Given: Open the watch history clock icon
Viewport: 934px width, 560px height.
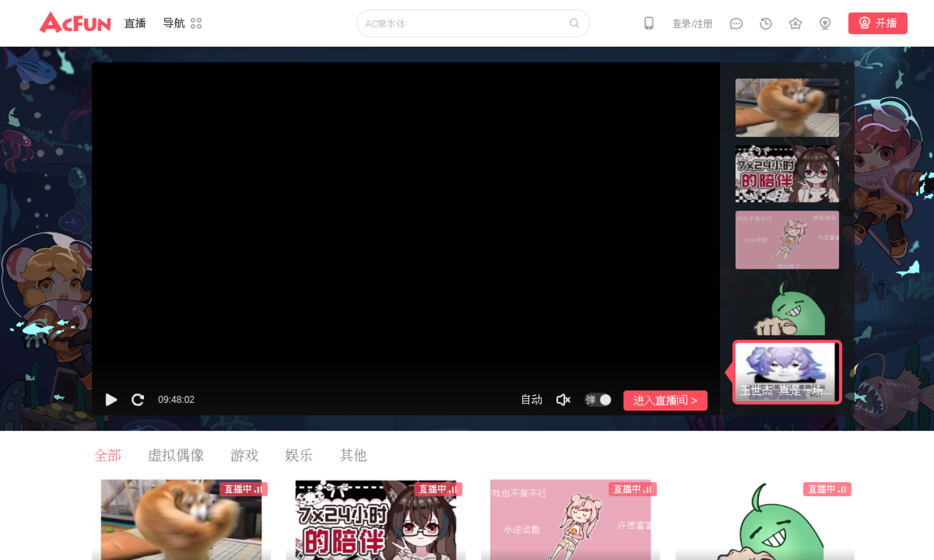Looking at the screenshot, I should click(x=766, y=23).
